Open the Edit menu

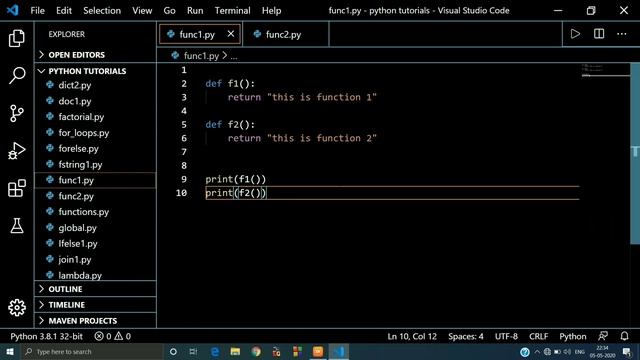pos(64,10)
